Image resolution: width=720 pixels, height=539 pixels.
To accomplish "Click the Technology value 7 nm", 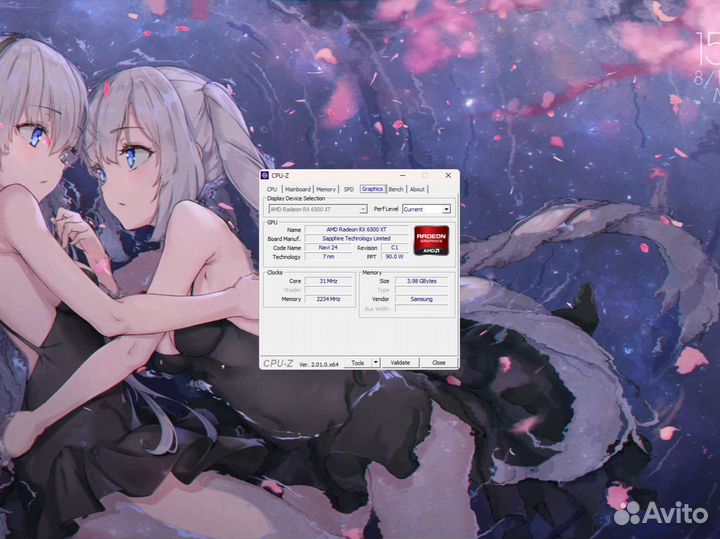I will point(328,257).
